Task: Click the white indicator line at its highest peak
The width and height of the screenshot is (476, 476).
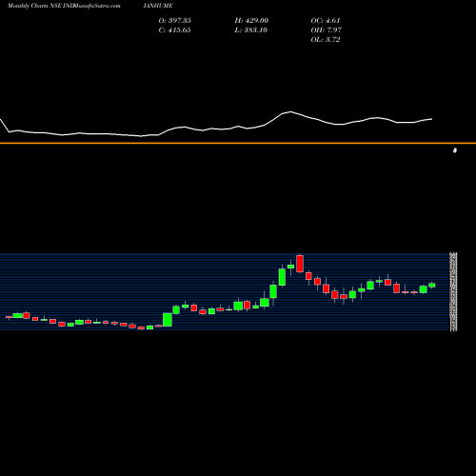Action: (x=290, y=111)
